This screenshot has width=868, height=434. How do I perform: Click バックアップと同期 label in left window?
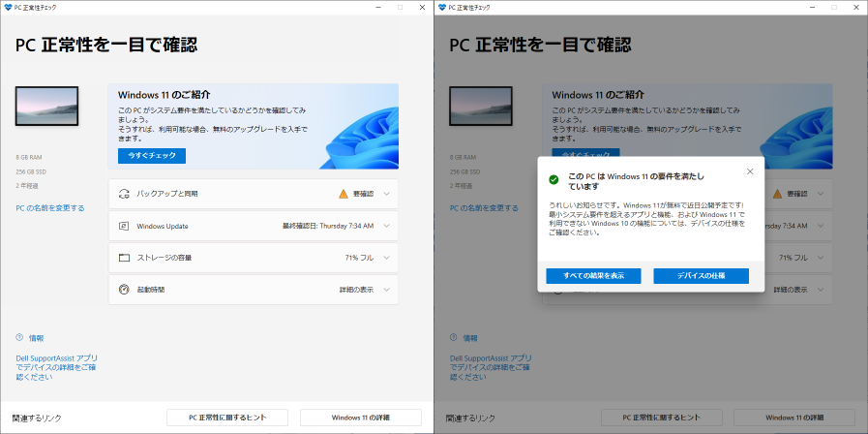[x=167, y=194]
